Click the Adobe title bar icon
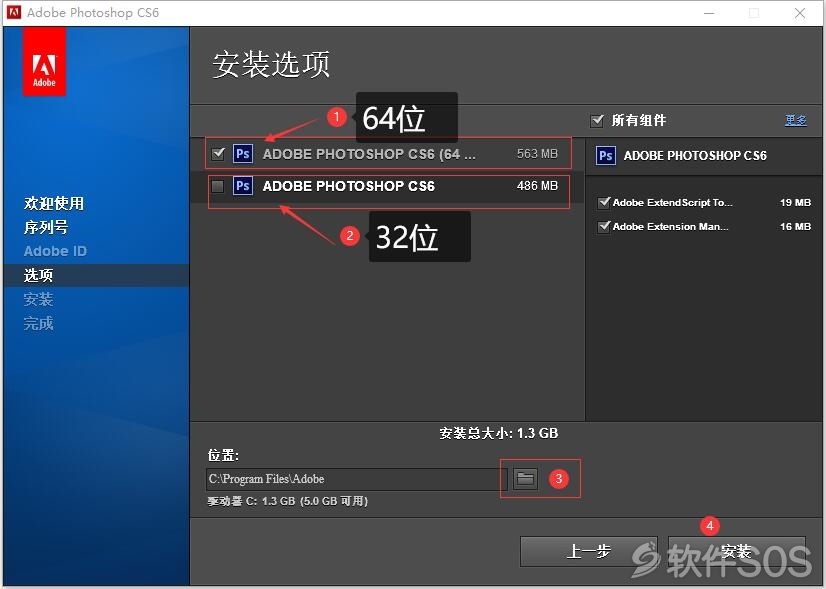 14,12
